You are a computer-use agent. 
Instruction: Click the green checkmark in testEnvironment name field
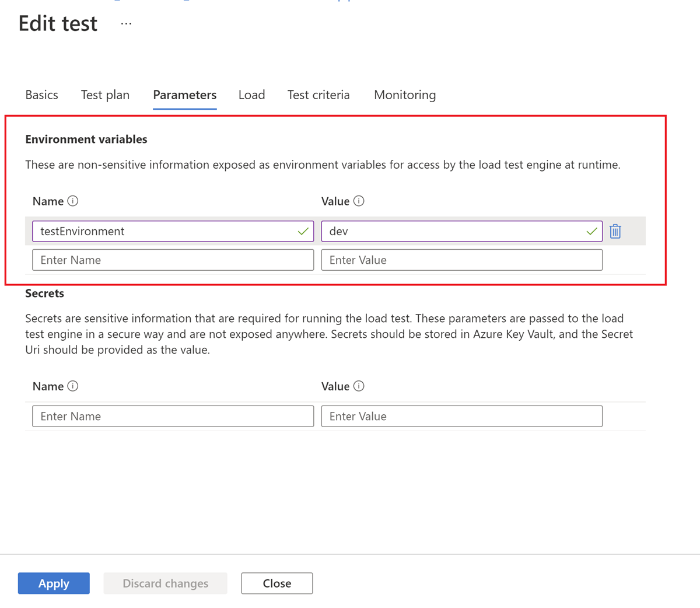(x=303, y=231)
